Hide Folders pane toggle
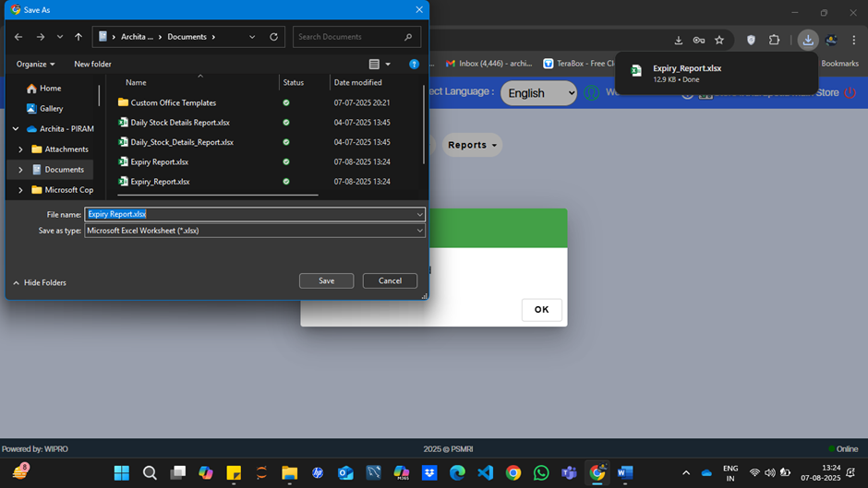 (40, 282)
